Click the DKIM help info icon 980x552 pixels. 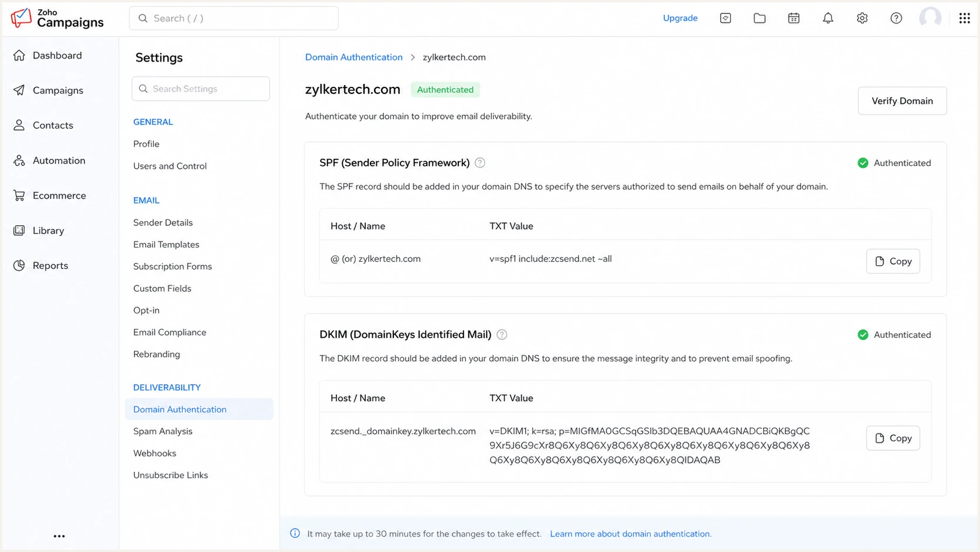(x=502, y=334)
